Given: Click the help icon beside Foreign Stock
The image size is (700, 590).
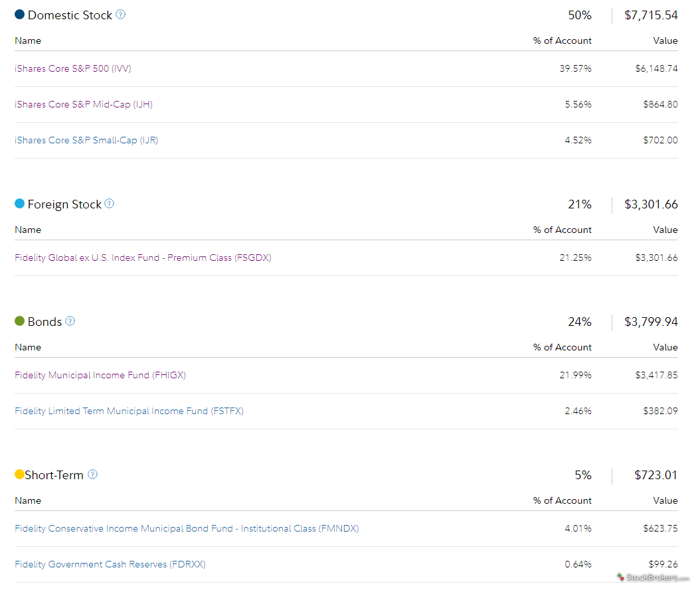Looking at the screenshot, I should pos(110,203).
